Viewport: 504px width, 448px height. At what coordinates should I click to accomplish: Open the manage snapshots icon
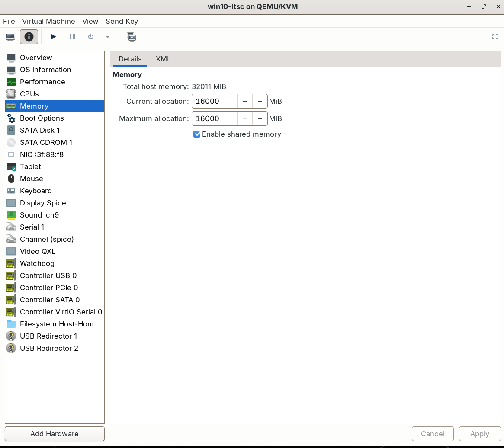click(x=132, y=37)
